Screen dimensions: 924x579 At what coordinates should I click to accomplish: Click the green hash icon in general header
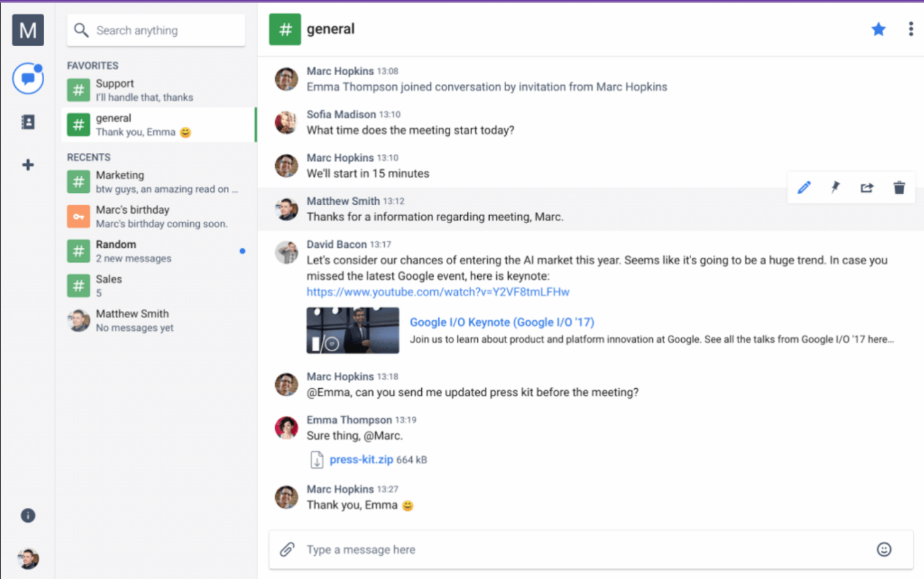tap(285, 29)
